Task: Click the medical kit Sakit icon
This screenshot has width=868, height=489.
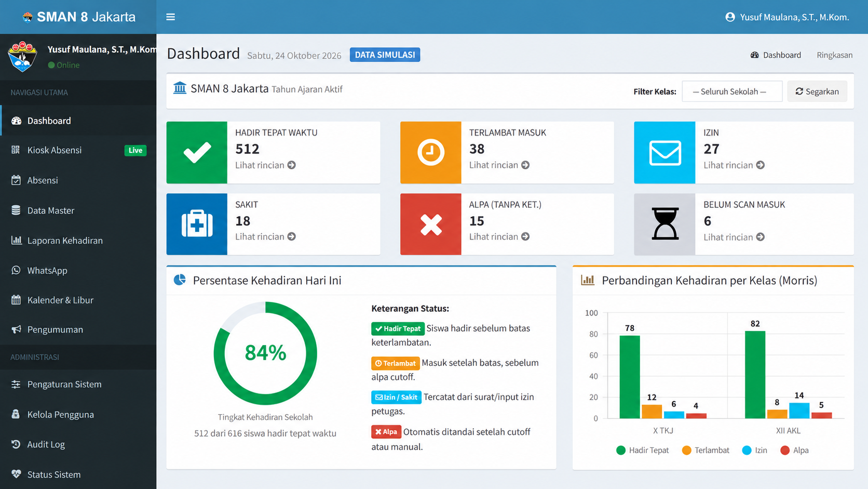Action: pos(197,224)
